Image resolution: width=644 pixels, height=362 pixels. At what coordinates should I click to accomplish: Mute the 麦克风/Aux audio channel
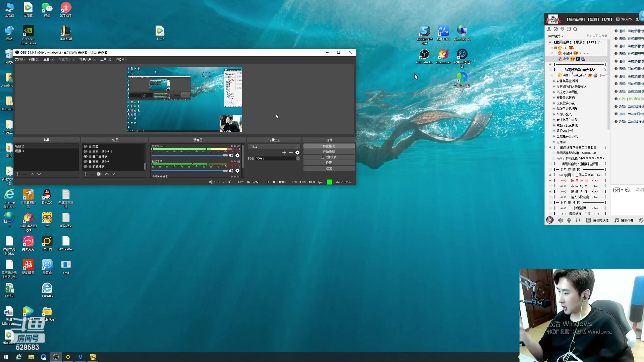231,156
